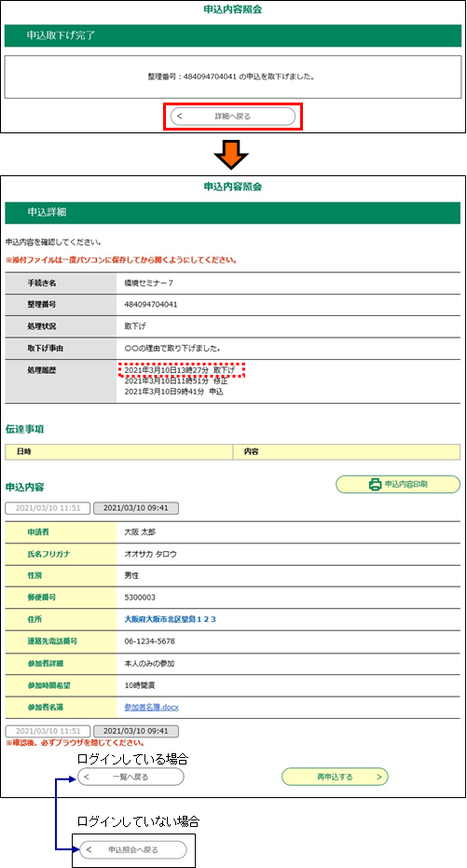Select the upper 2021/03/10 11:51 version tab
This screenshot has width=467, height=868.
[x=48, y=507]
